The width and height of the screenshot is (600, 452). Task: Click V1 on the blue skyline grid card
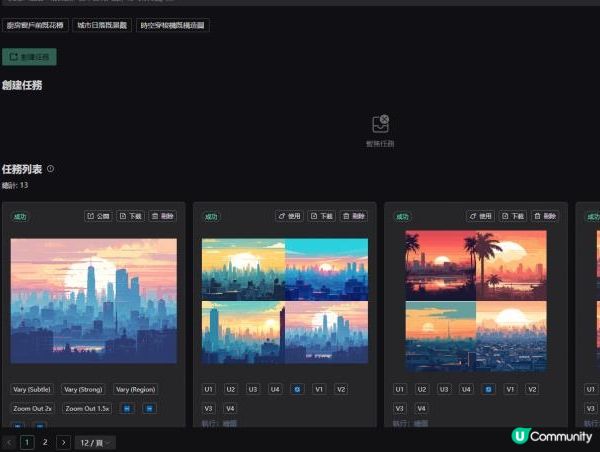[x=319, y=389]
